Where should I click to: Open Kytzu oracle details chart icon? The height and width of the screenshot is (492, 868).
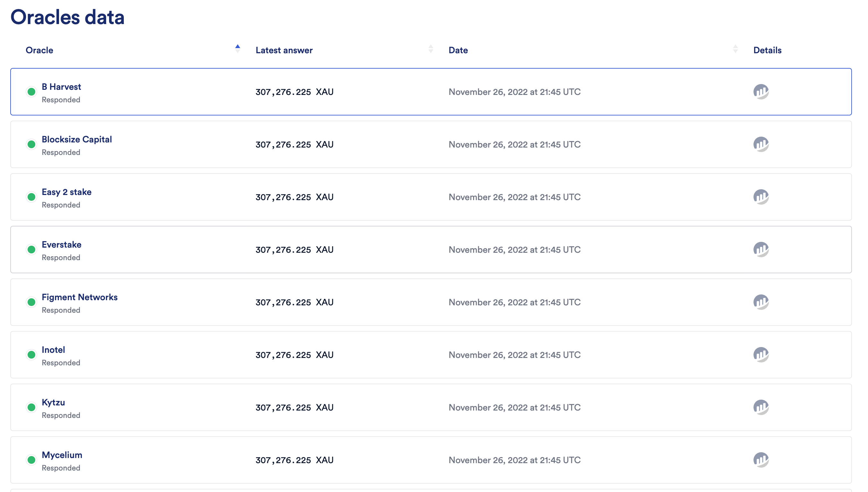point(761,407)
